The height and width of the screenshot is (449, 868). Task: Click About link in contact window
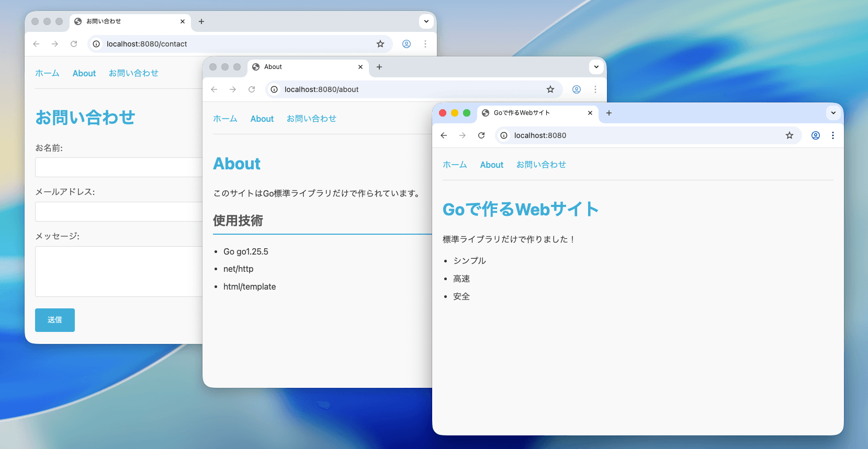coord(84,73)
